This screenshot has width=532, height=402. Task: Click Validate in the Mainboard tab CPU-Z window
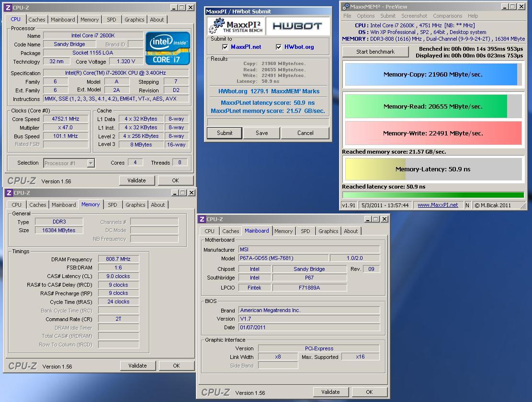click(x=330, y=392)
